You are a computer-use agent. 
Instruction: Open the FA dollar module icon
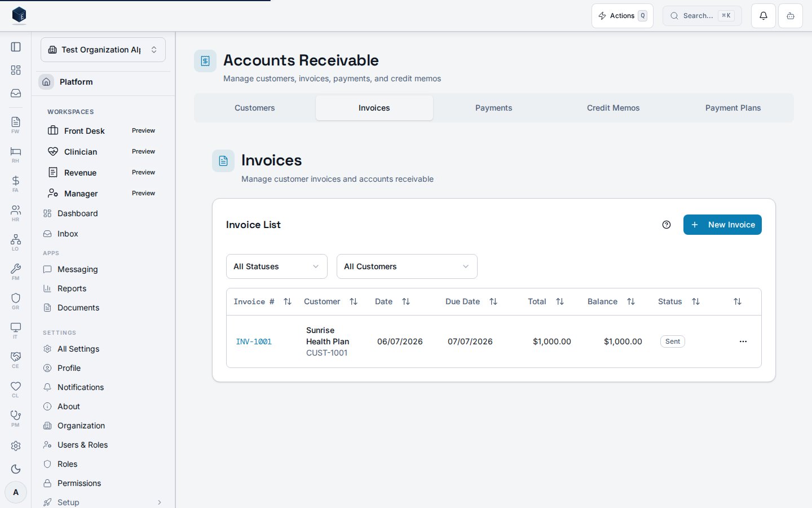tap(16, 183)
